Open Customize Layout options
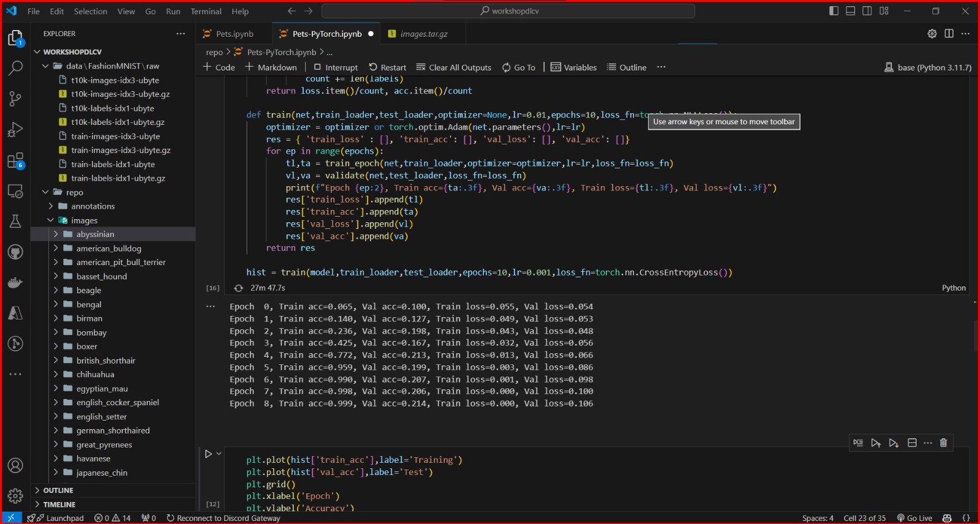 [x=884, y=11]
